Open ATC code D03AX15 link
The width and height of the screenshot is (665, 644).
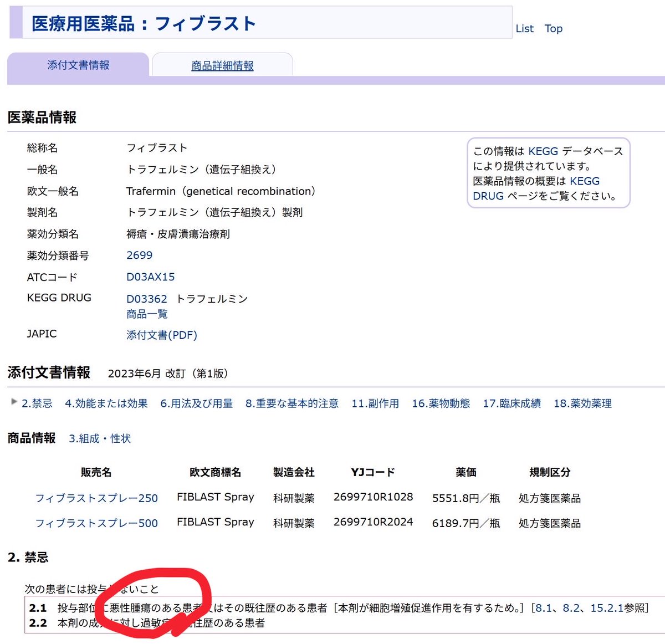click(150, 277)
